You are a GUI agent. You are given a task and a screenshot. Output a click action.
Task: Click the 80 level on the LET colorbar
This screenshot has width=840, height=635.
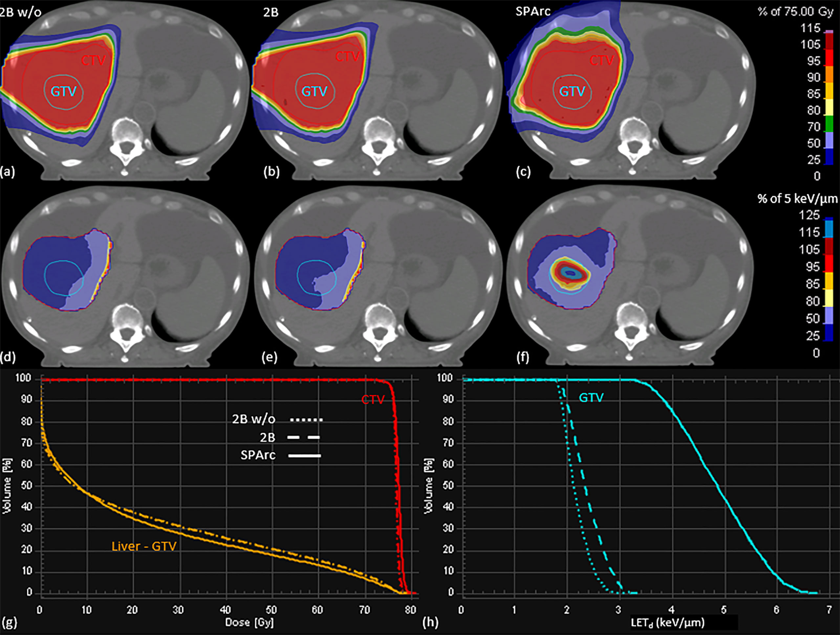(813, 301)
